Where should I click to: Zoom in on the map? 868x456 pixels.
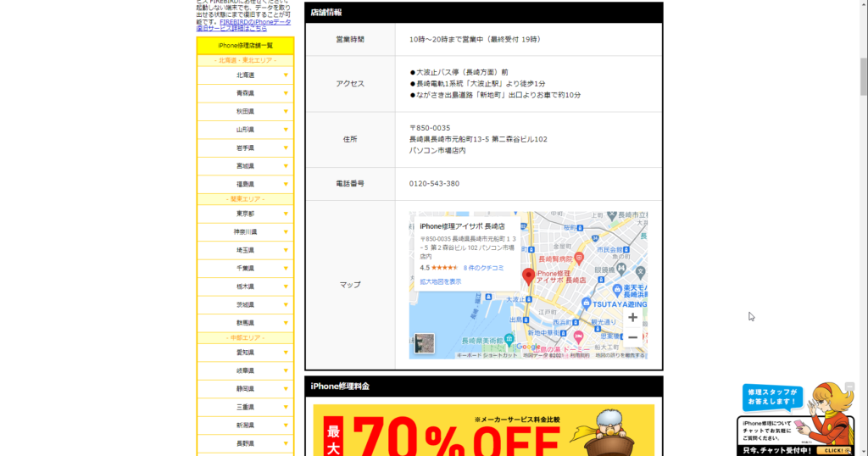(x=632, y=318)
